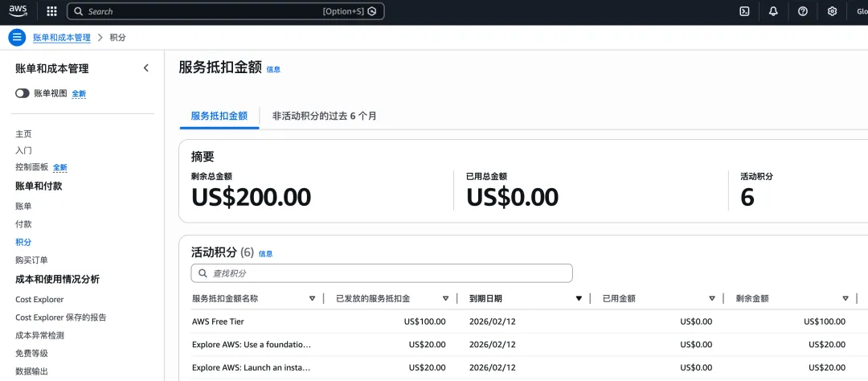Viewport: 868px width, 381px height.
Task: Select the 服务抵扣金额 tab
Action: pos(219,116)
